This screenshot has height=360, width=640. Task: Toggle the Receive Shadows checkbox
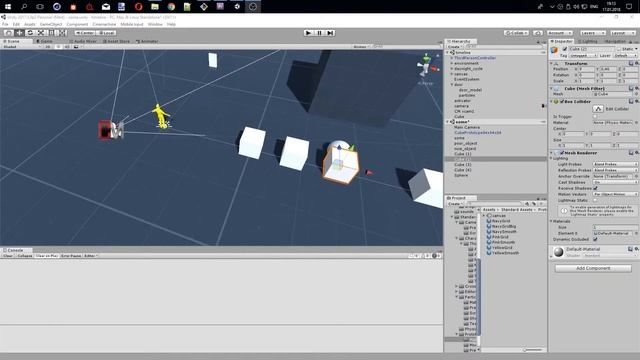(595, 188)
